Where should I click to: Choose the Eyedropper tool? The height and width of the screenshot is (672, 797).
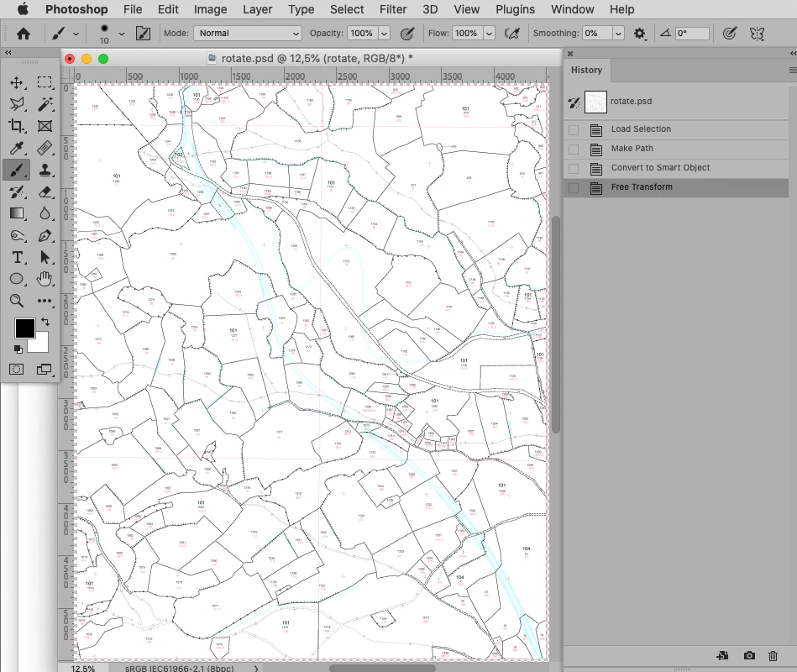point(16,148)
